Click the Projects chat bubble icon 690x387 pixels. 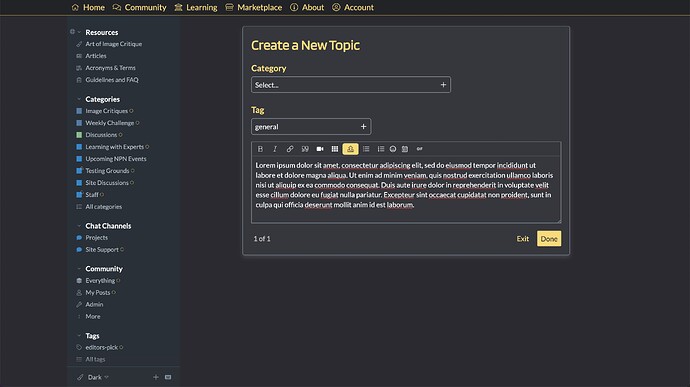[79, 238]
